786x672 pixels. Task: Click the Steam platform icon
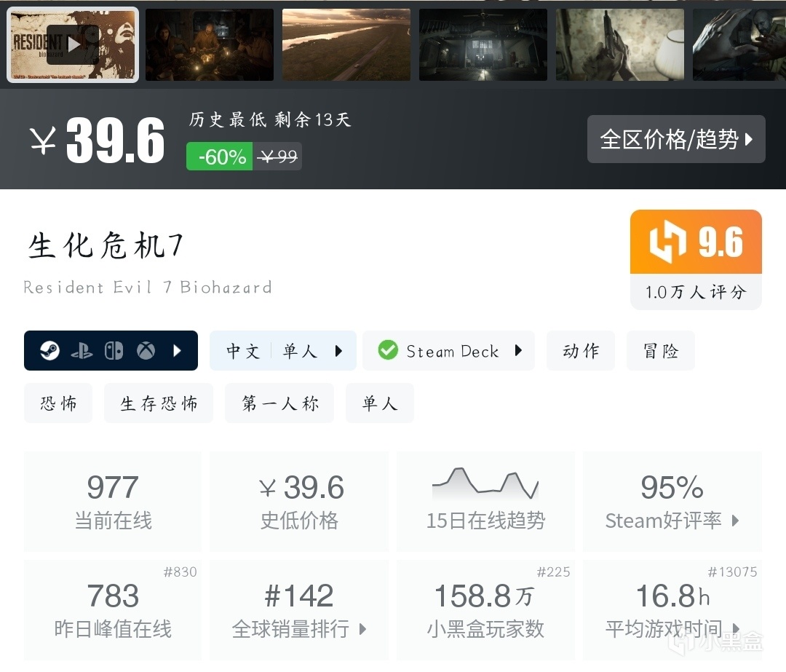tap(49, 350)
